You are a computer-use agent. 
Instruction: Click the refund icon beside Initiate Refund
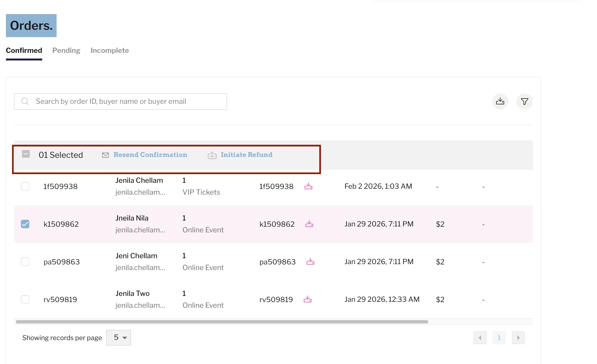coord(212,155)
